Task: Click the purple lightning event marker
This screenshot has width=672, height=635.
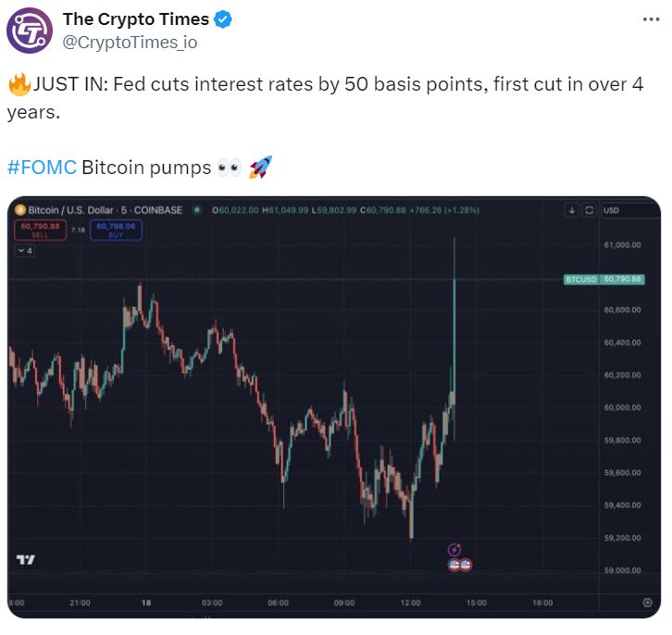Action: (454, 550)
